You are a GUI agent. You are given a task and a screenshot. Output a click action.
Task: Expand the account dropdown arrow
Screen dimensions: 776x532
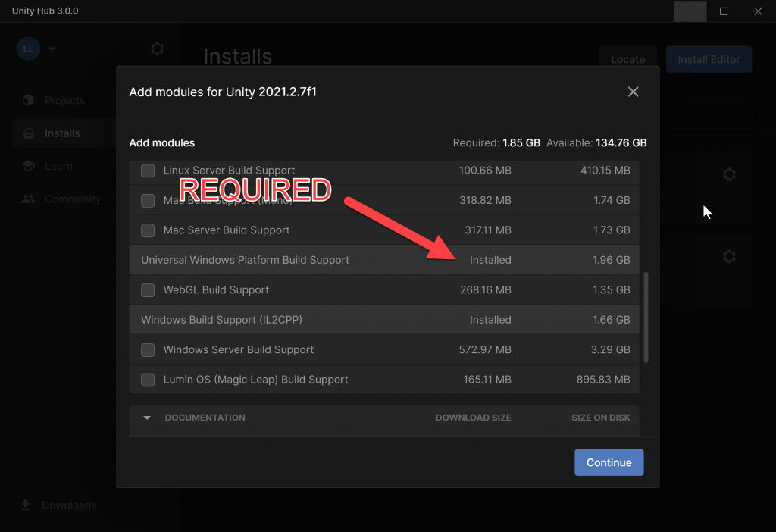[52, 49]
